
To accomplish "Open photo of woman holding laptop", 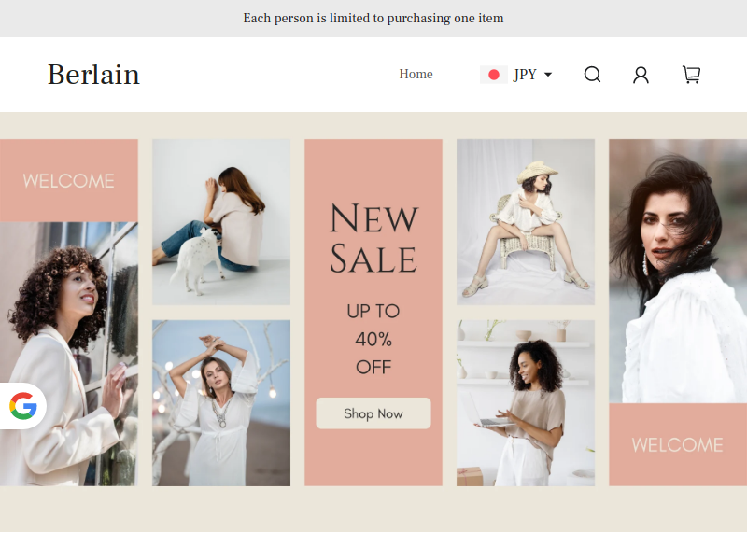I will coord(526,403).
